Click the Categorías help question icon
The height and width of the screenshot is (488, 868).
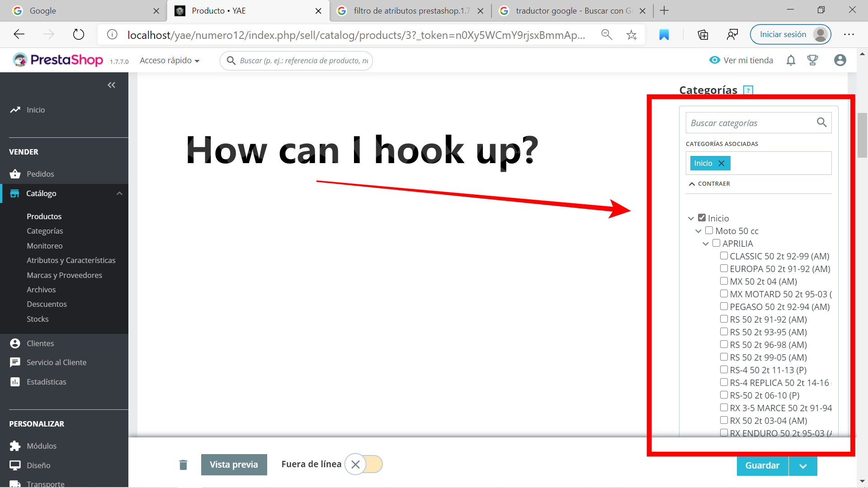748,90
